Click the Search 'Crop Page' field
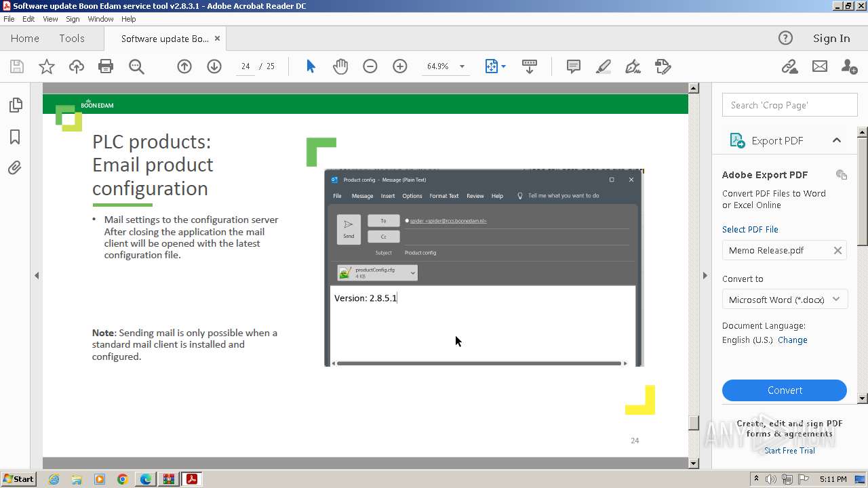Viewport: 868px width, 488px height. [x=789, y=105]
